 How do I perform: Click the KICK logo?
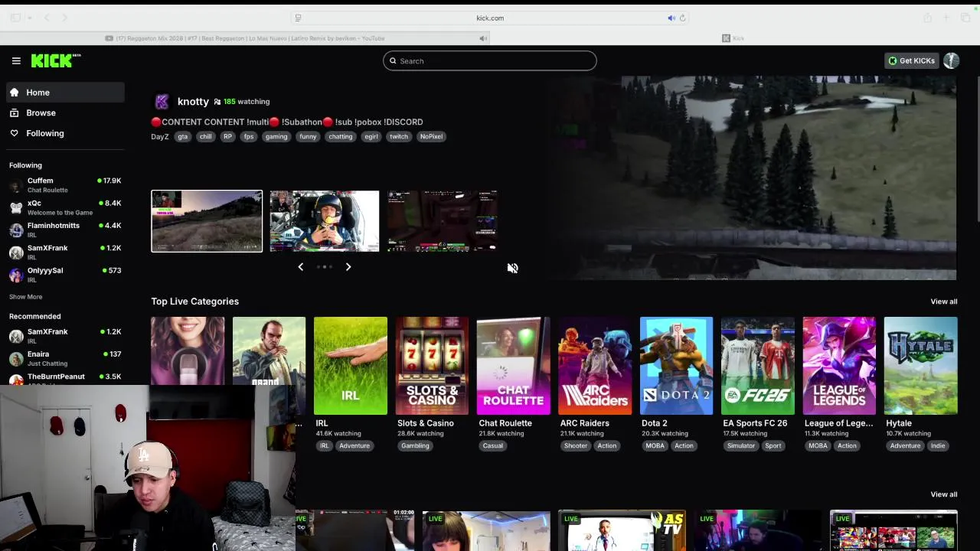56,60
